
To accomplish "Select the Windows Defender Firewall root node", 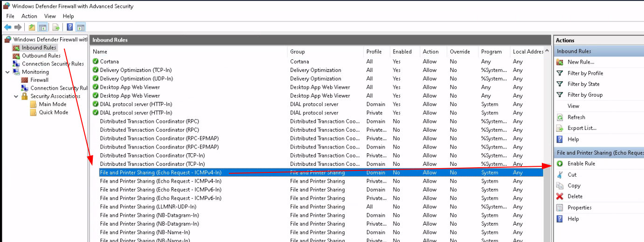I will tap(50, 40).
